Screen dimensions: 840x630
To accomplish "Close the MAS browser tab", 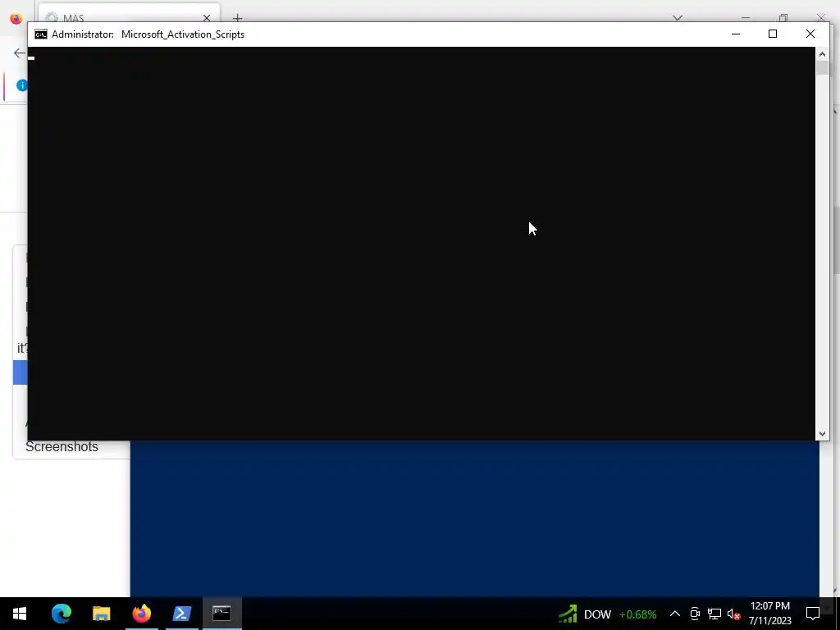I will (x=206, y=18).
